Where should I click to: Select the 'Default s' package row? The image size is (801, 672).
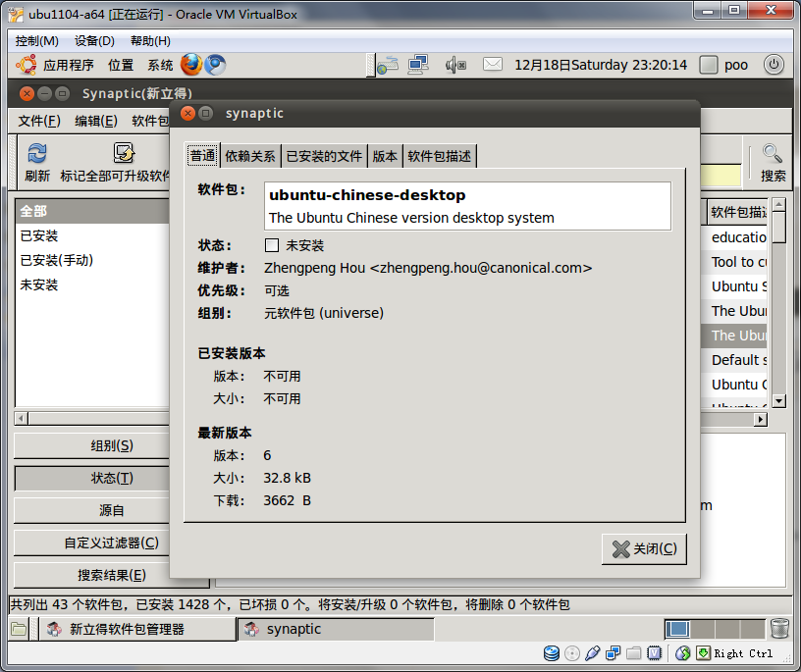point(734,360)
